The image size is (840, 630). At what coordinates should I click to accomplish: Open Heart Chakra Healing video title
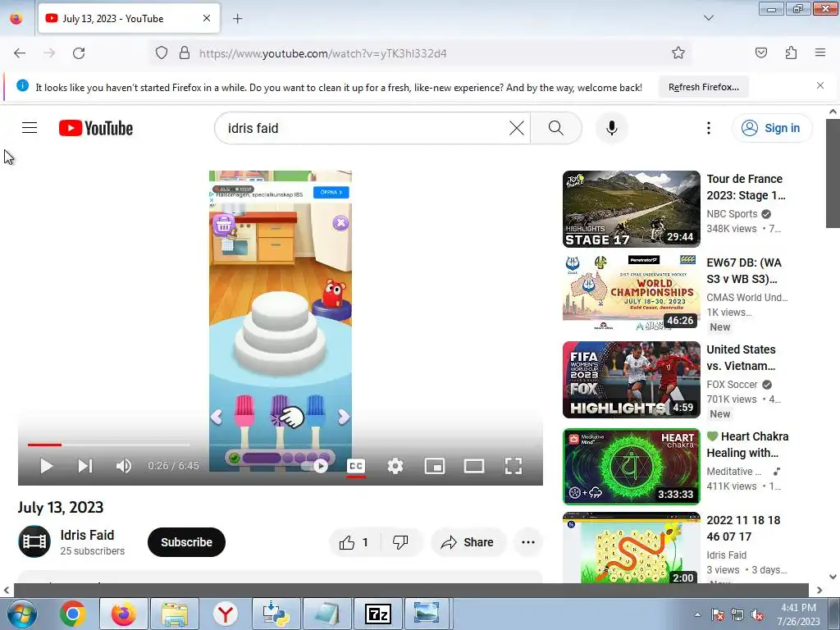(747, 445)
